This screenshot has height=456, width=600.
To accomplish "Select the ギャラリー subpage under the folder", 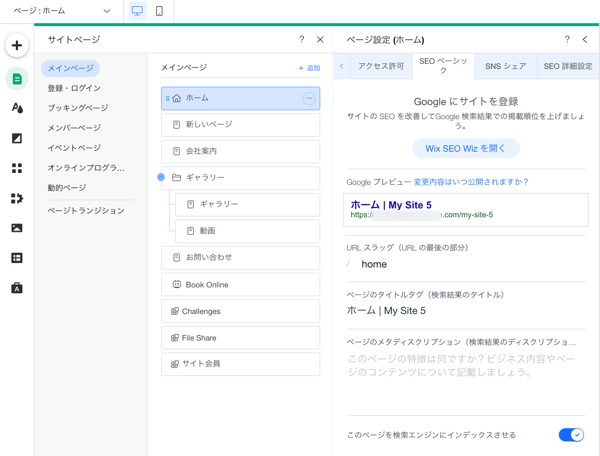I will click(x=247, y=204).
